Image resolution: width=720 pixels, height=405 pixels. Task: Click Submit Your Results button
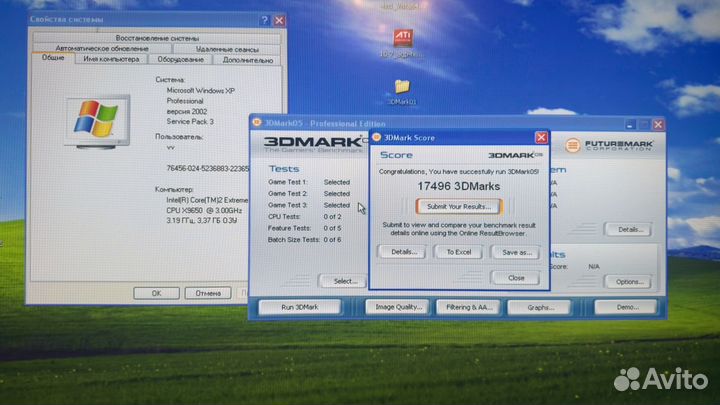pos(459,207)
